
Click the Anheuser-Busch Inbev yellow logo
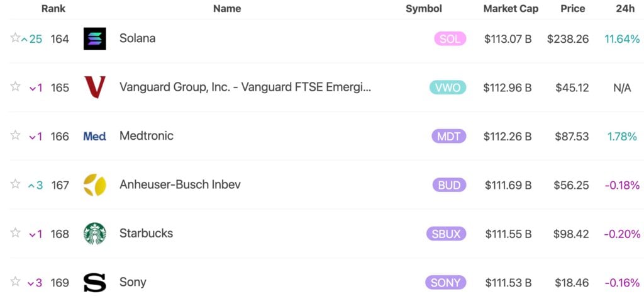[94, 185]
